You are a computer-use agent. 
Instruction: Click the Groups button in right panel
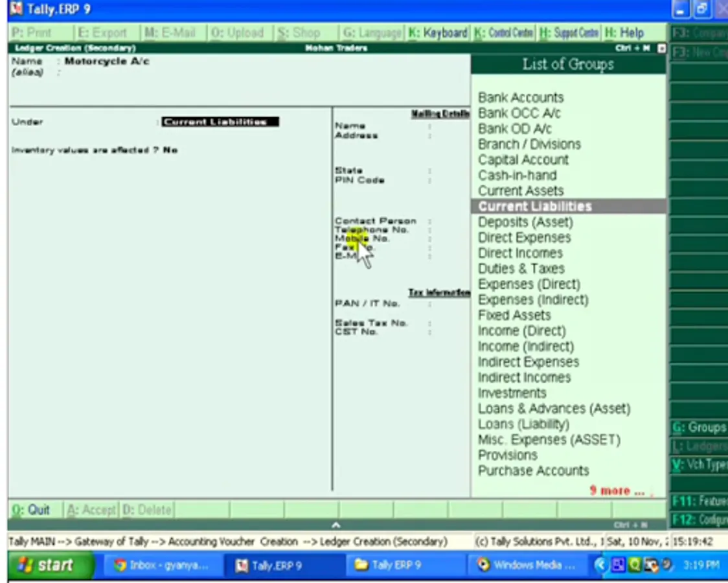(700, 428)
